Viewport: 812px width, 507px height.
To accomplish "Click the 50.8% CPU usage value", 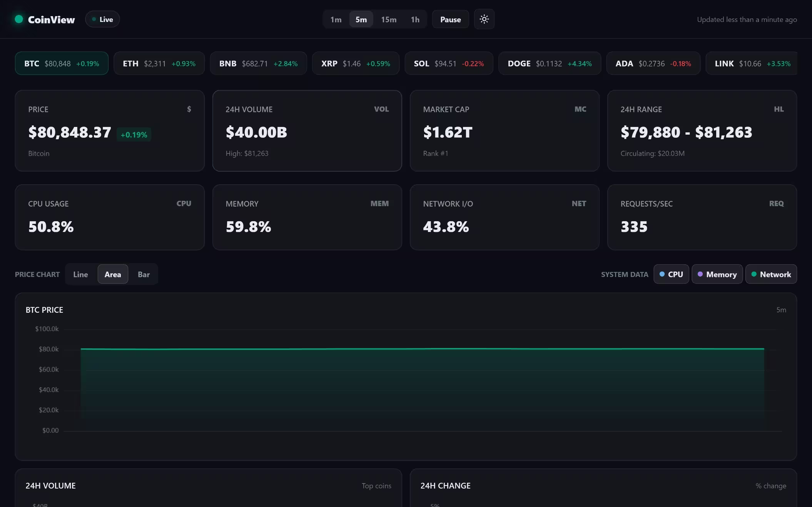I will [x=51, y=227].
